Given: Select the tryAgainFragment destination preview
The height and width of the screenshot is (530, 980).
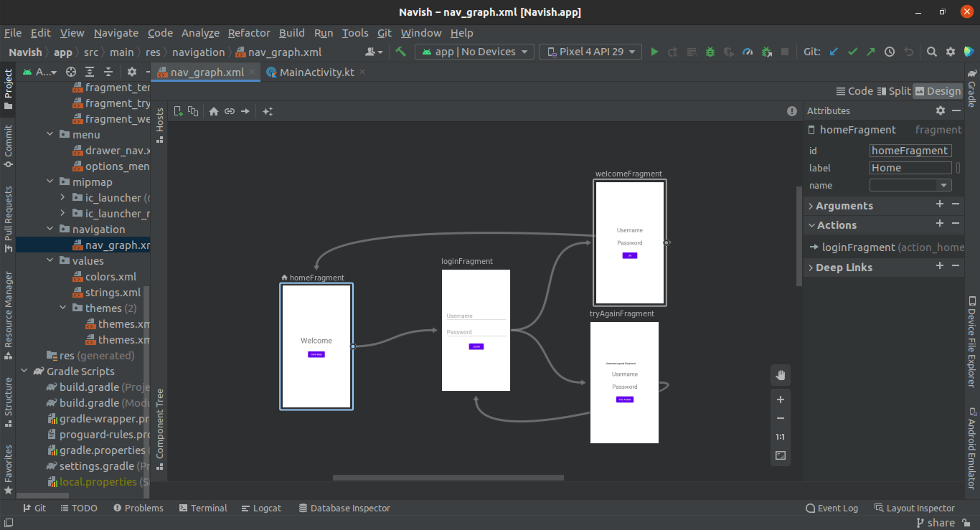Looking at the screenshot, I should [624, 382].
